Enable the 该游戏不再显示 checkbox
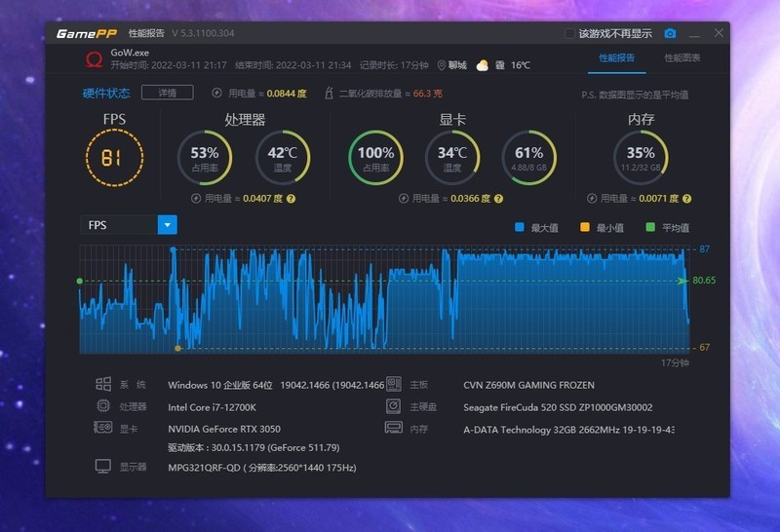 click(x=570, y=33)
